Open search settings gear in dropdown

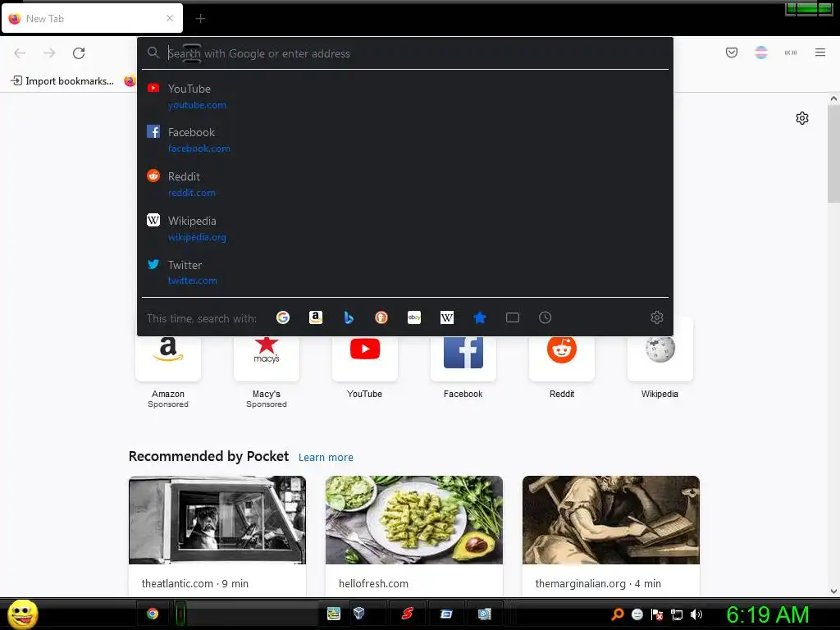point(657,317)
